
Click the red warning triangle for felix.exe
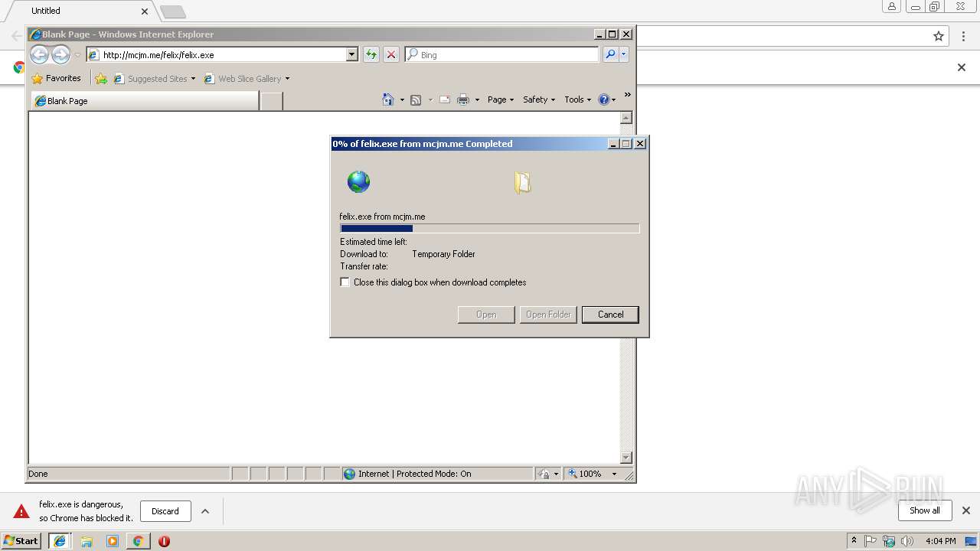coord(21,511)
